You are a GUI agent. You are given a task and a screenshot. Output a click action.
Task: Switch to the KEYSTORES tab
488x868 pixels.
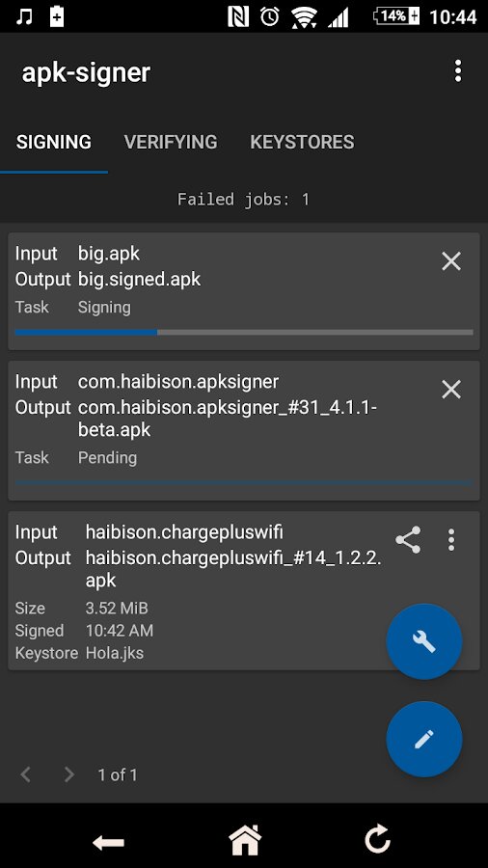pos(302,143)
